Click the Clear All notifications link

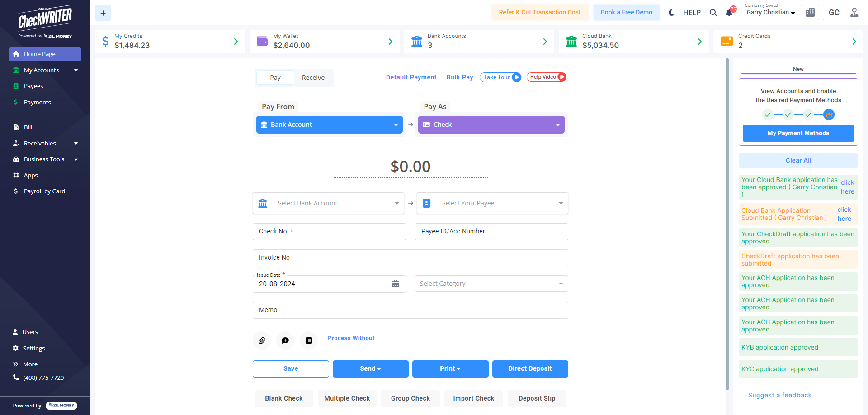798,160
